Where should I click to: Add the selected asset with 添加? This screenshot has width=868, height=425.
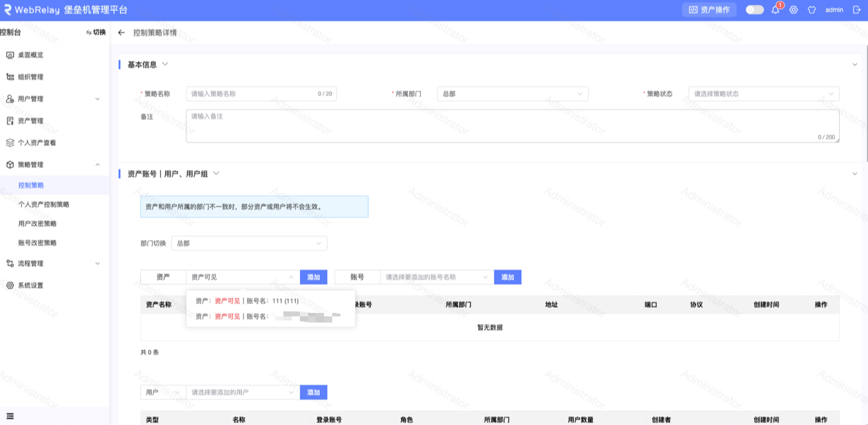coord(314,277)
